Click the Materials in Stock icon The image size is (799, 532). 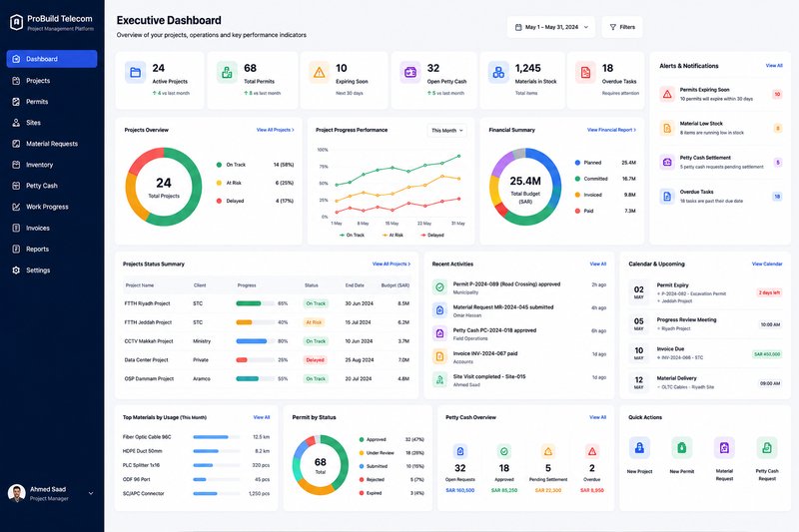pyautogui.click(x=498, y=73)
